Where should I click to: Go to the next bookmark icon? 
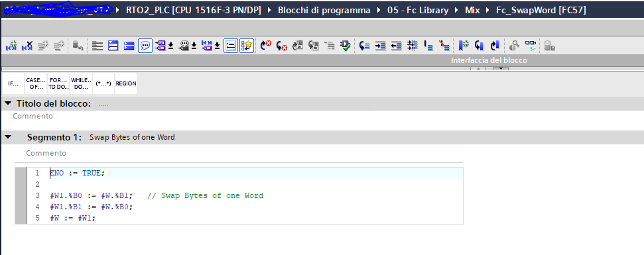[495, 46]
